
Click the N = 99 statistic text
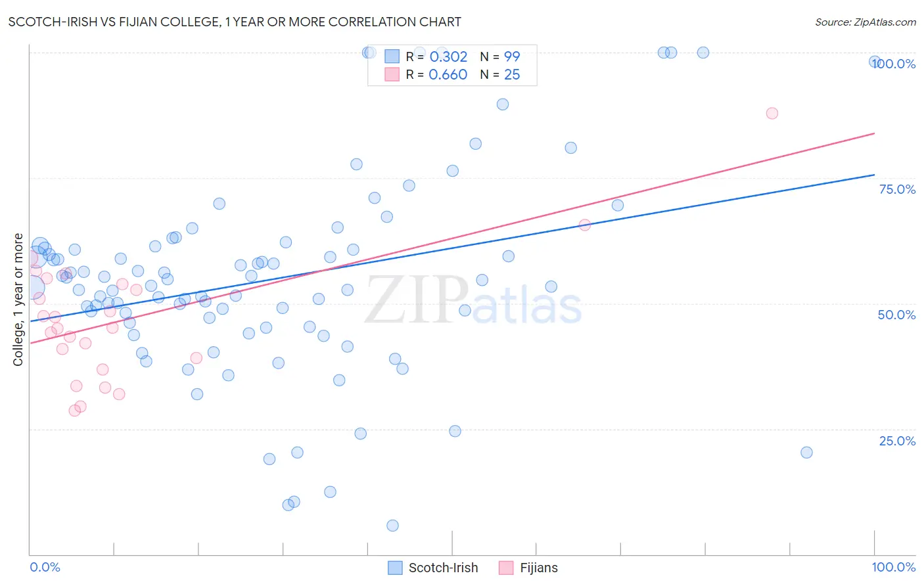[x=500, y=56]
